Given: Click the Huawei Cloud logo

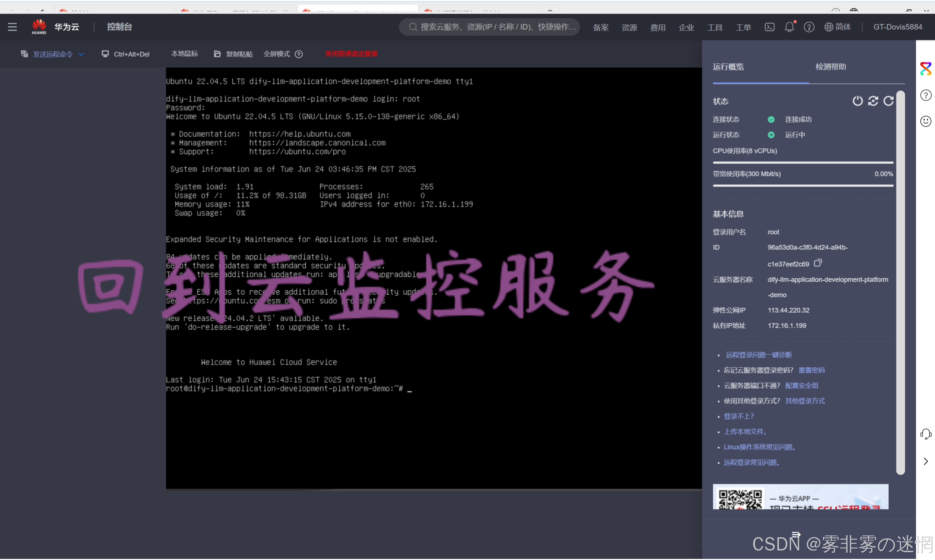Looking at the screenshot, I should (x=39, y=27).
